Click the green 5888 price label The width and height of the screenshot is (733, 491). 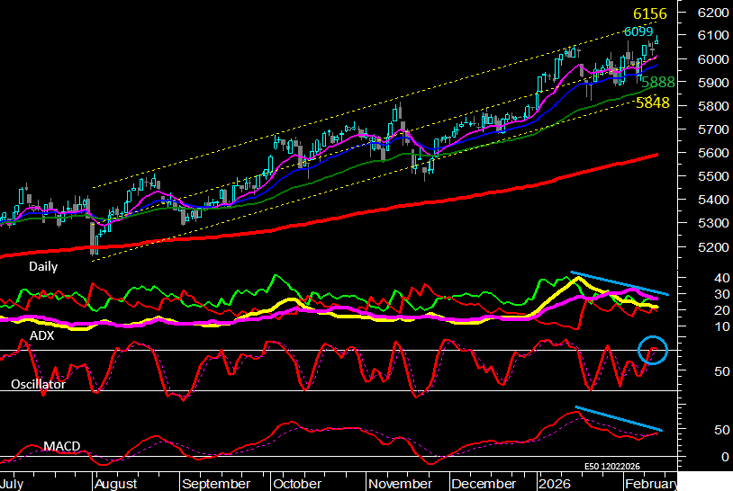(657, 83)
